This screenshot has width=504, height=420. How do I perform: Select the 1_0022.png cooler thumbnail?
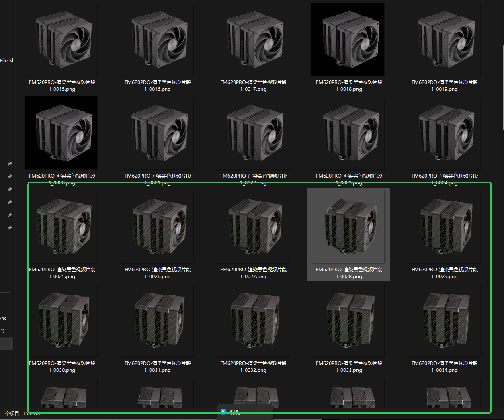pos(252,133)
